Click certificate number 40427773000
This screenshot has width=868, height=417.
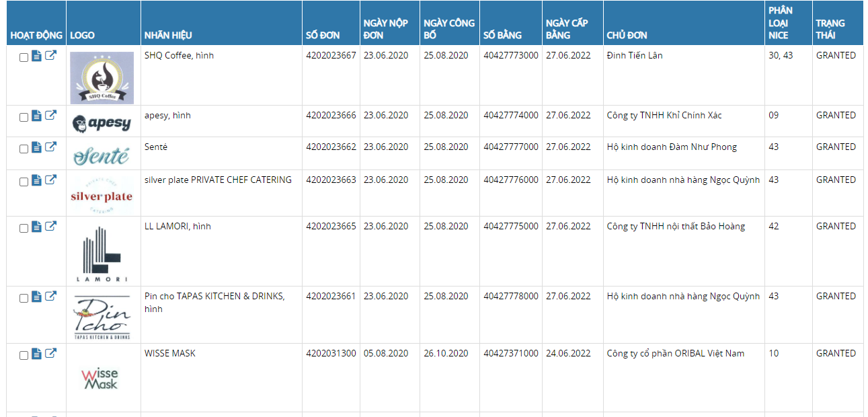pyautogui.click(x=511, y=55)
